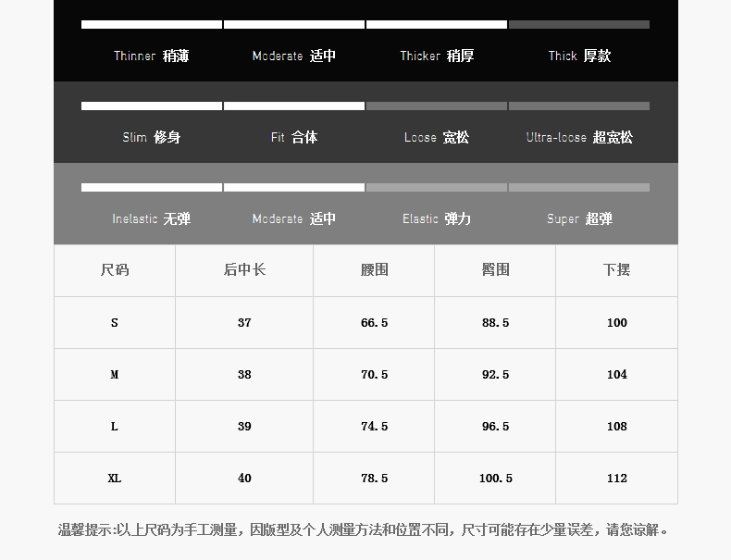Click the 'Thinner 稍薄' thickness label
Screen dimensions: 731x560
pos(151,56)
